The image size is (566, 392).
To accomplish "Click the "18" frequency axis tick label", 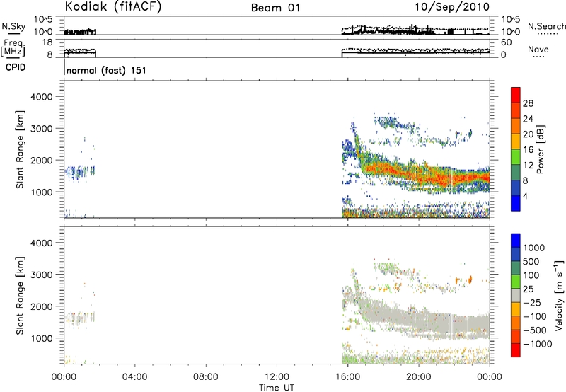I will pos(47,42).
